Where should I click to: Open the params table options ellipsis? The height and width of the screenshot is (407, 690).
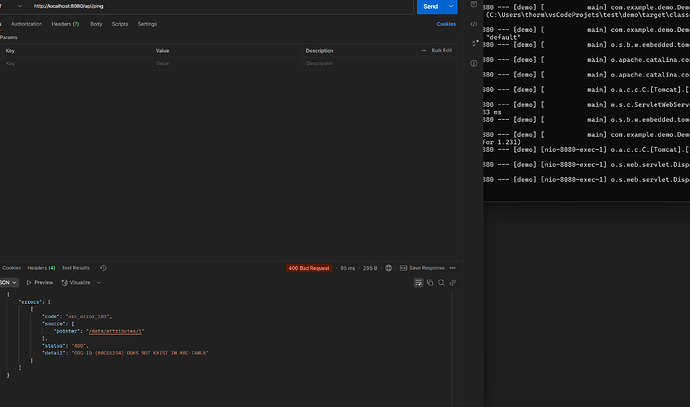click(423, 51)
